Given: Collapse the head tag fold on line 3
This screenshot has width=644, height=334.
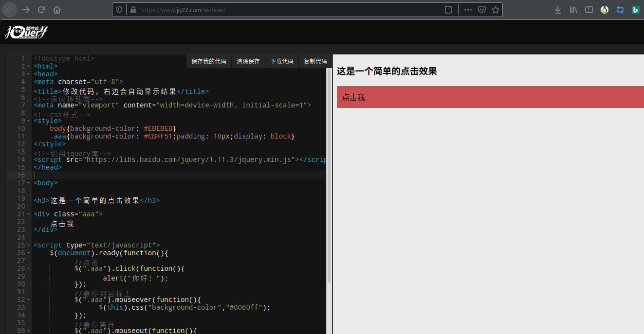Looking at the screenshot, I should coord(29,74).
